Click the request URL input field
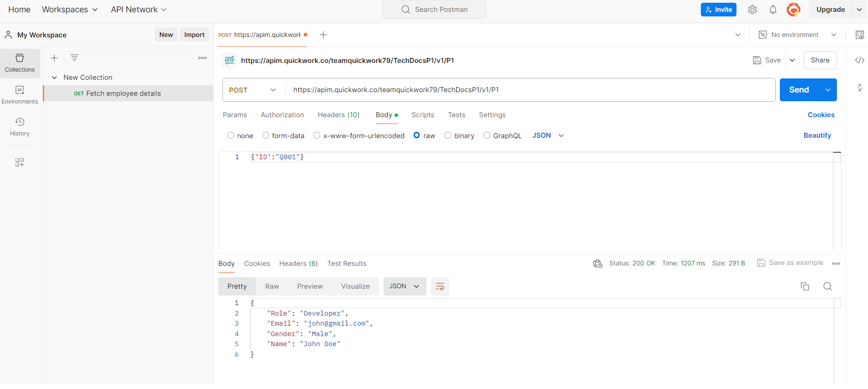The image size is (868, 389). (531, 90)
